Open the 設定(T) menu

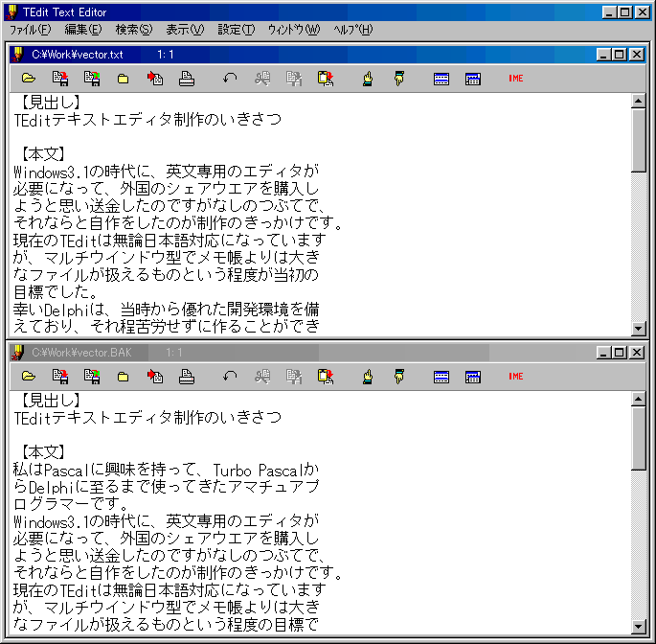pos(236,30)
